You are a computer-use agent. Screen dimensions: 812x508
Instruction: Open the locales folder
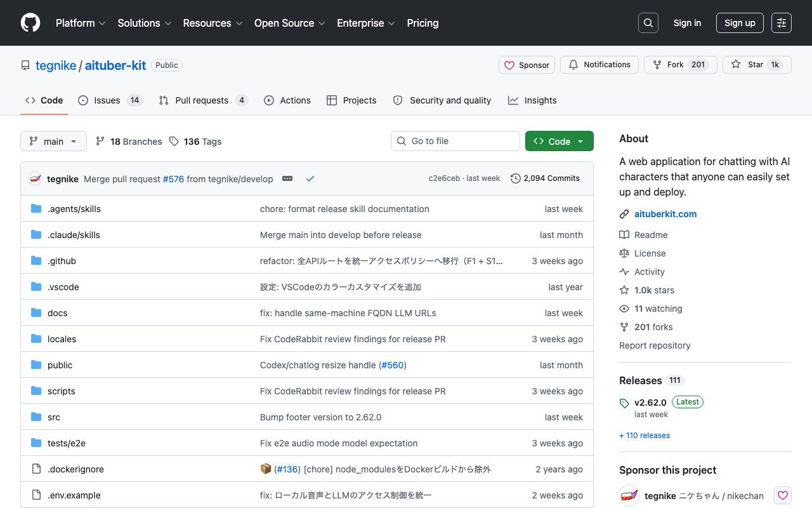click(x=62, y=339)
